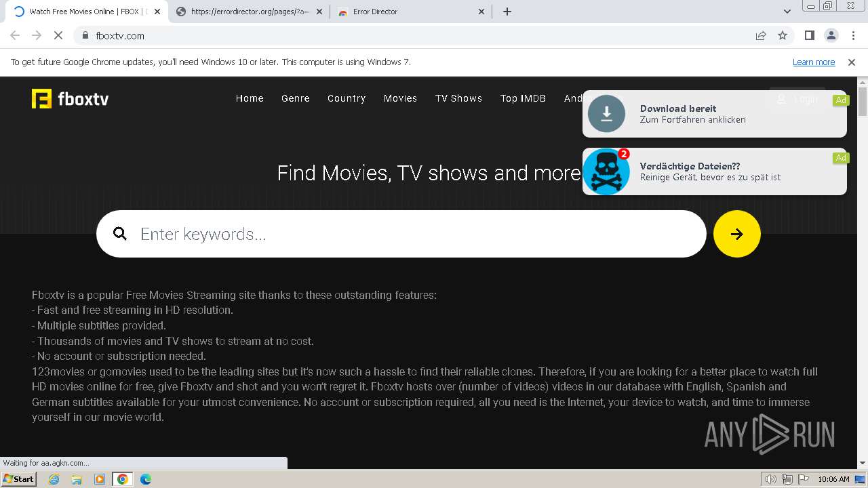Viewport: 868px width, 488px height.
Task: View site information lock icon
Action: pos(85,35)
